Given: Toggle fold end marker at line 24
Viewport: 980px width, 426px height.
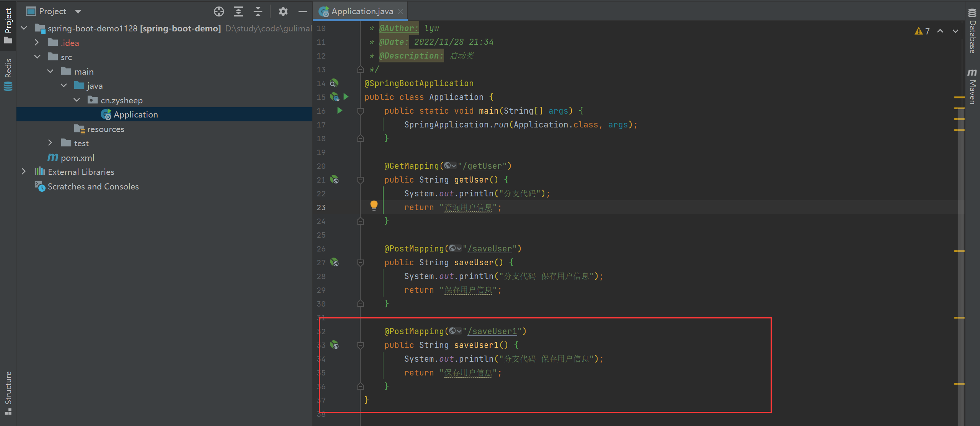Looking at the screenshot, I should [x=360, y=221].
